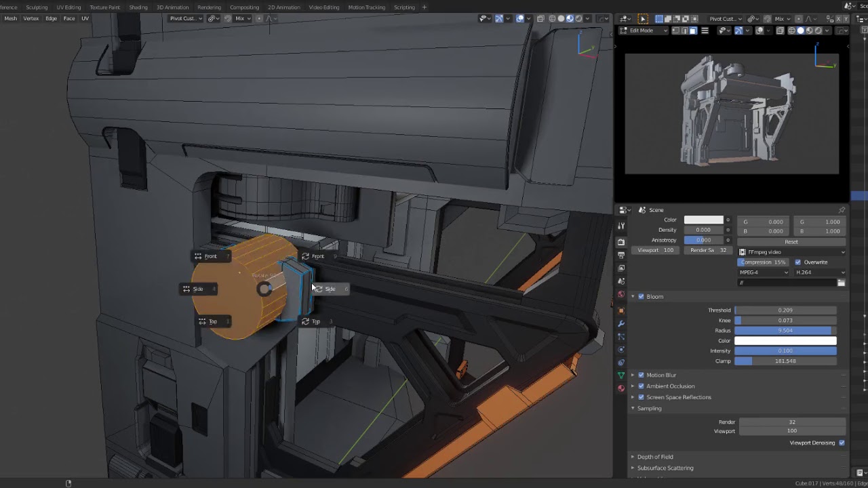This screenshot has width=868, height=488.
Task: Uncheck Screen Space Reflections checkbox
Action: [x=641, y=397]
